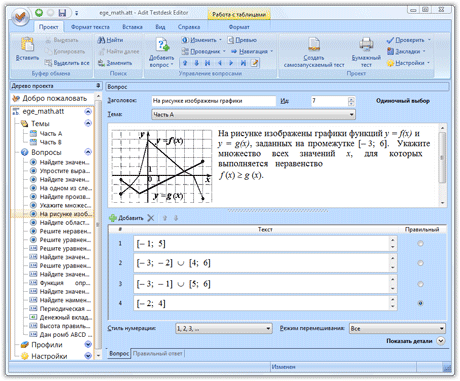Click the function graph image in question
The height and width of the screenshot is (381, 460).
point(162,166)
